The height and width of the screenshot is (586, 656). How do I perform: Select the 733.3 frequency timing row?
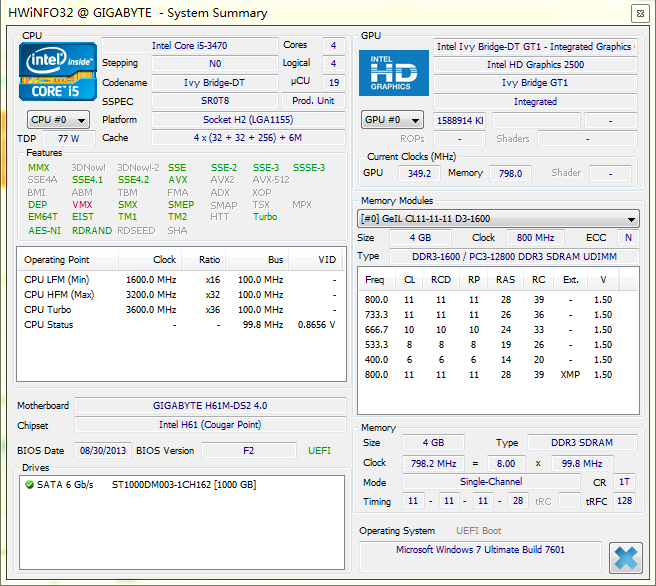pos(498,315)
